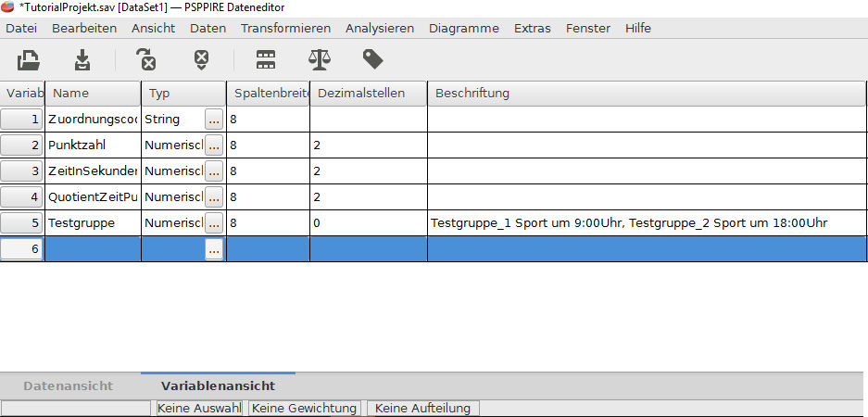
Task: Click the Split file toolbar icon
Action: [x=266, y=60]
